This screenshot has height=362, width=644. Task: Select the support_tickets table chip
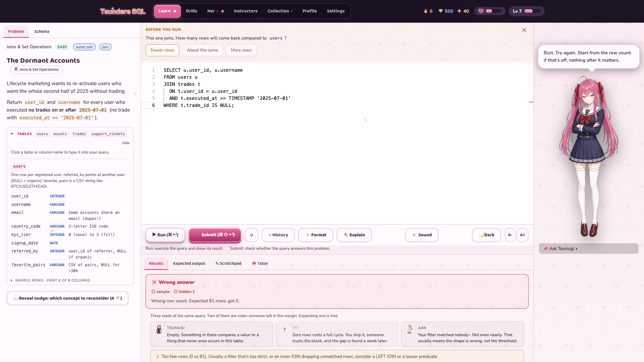(x=108, y=134)
